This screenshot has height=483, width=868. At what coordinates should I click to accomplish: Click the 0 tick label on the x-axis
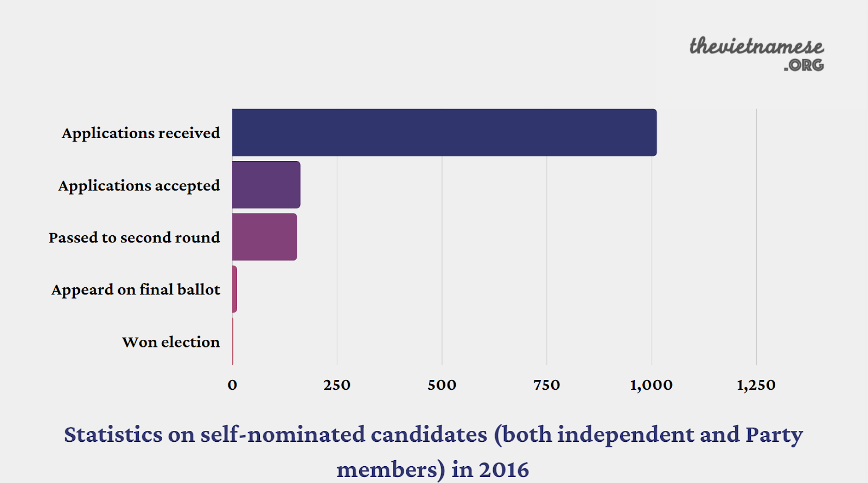pos(232,385)
